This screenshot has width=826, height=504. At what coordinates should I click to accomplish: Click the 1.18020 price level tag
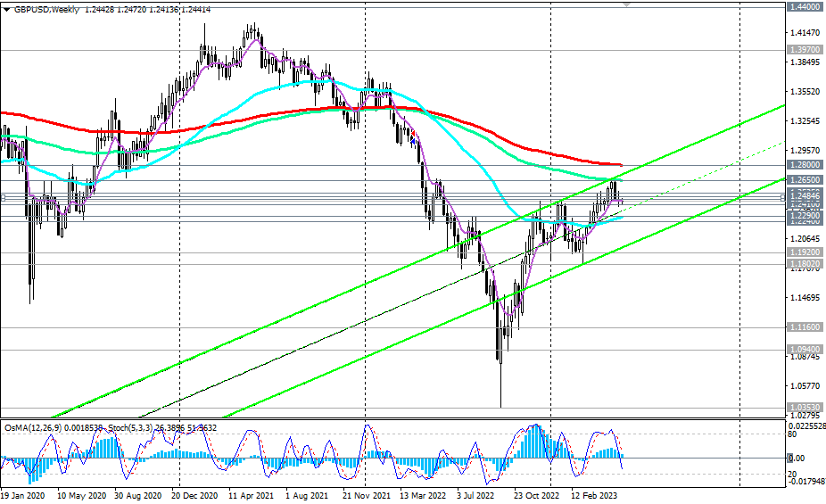pos(805,263)
